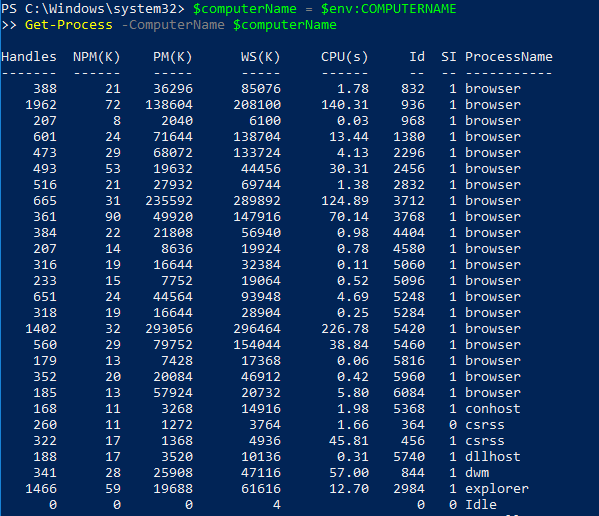
Task: Click working set value 154044
Action: click(257, 345)
